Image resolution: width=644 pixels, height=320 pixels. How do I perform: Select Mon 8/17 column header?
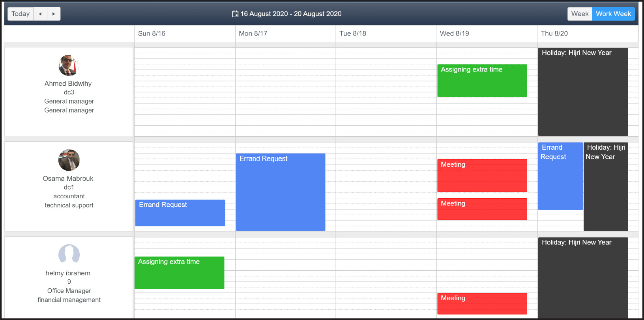pos(285,34)
